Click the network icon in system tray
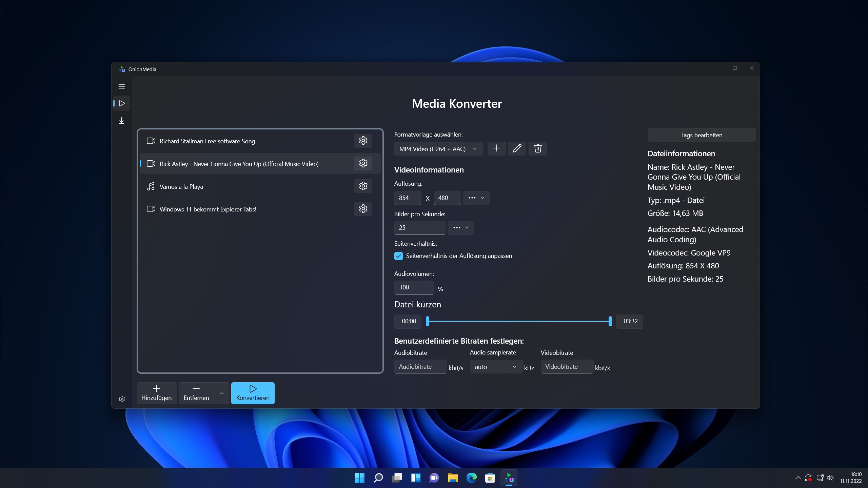Image resolution: width=868 pixels, height=488 pixels. pyautogui.click(x=820, y=478)
